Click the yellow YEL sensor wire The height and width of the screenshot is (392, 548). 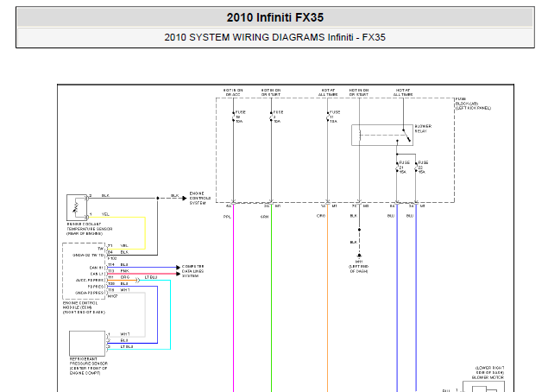[x=144, y=231]
